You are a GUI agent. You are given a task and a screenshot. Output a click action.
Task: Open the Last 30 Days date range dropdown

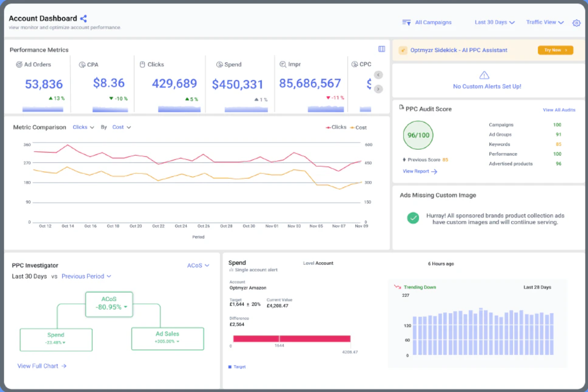(x=494, y=22)
